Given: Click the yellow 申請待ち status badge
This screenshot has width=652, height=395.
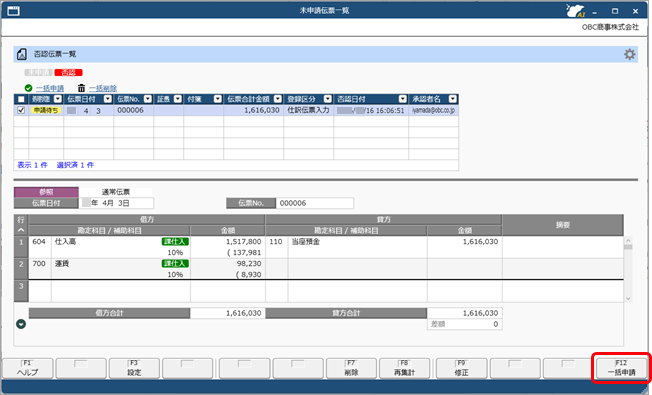Looking at the screenshot, I should point(46,110).
